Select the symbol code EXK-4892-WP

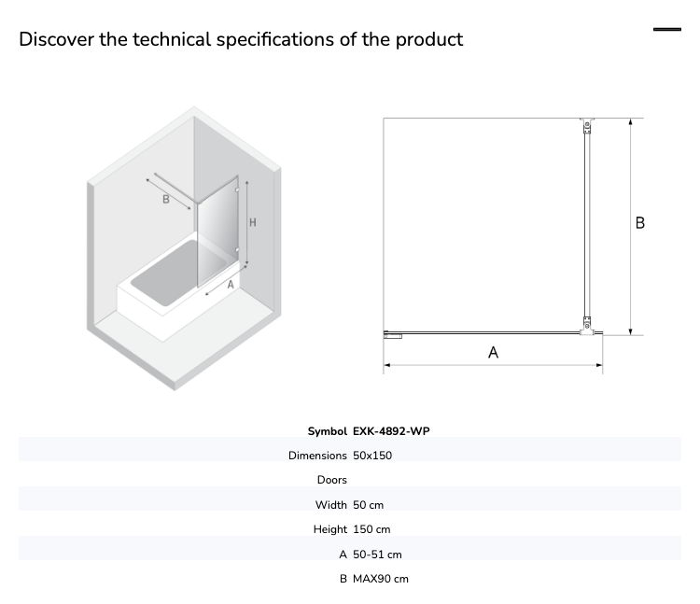(x=391, y=431)
